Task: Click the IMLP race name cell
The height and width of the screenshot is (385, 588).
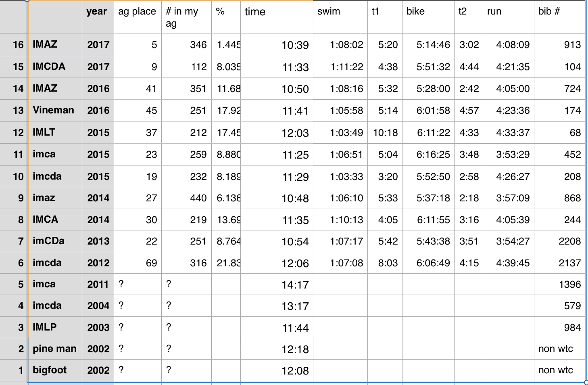Action: 55,327
